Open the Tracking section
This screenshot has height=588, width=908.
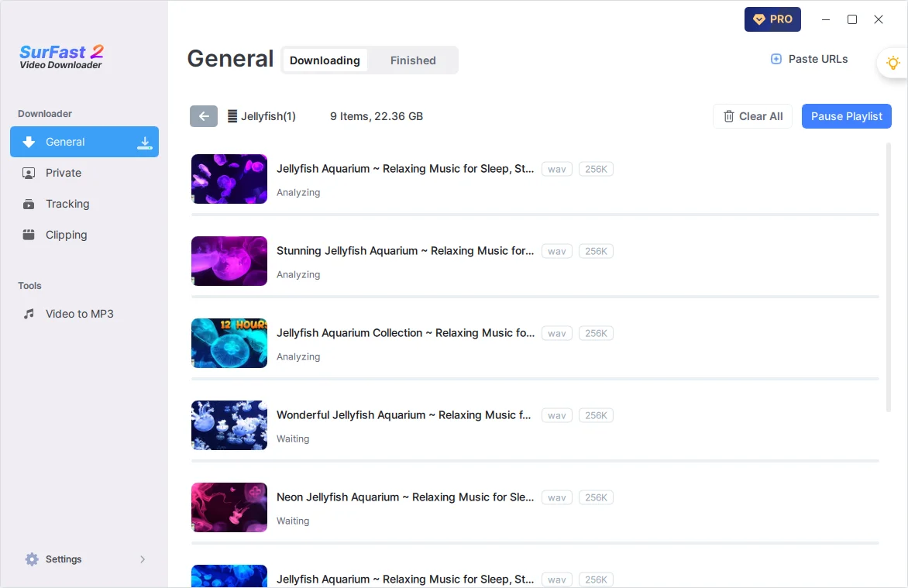point(84,204)
